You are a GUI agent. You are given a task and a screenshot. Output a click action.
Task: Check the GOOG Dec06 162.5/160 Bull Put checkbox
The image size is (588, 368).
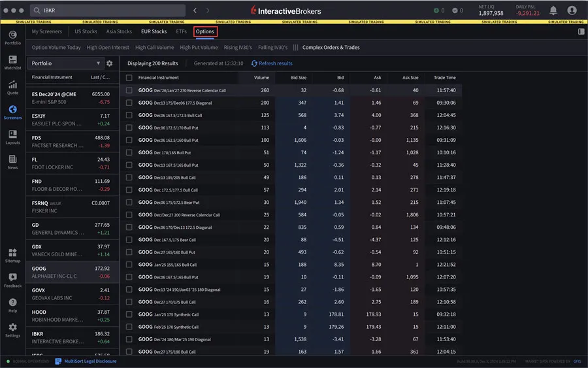[129, 140]
